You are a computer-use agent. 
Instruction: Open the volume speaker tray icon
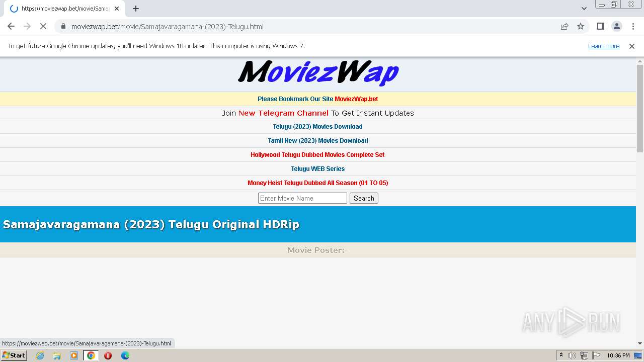tap(572, 355)
